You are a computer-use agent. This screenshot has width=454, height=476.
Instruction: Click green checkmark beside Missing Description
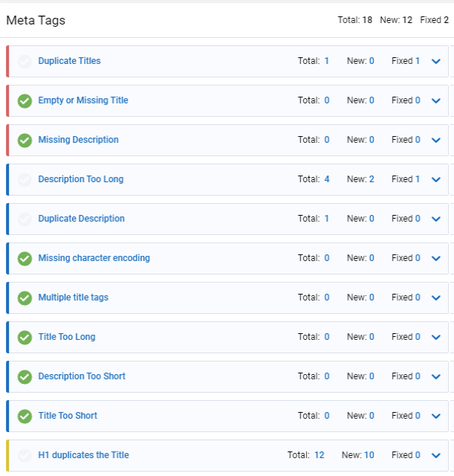(x=25, y=141)
